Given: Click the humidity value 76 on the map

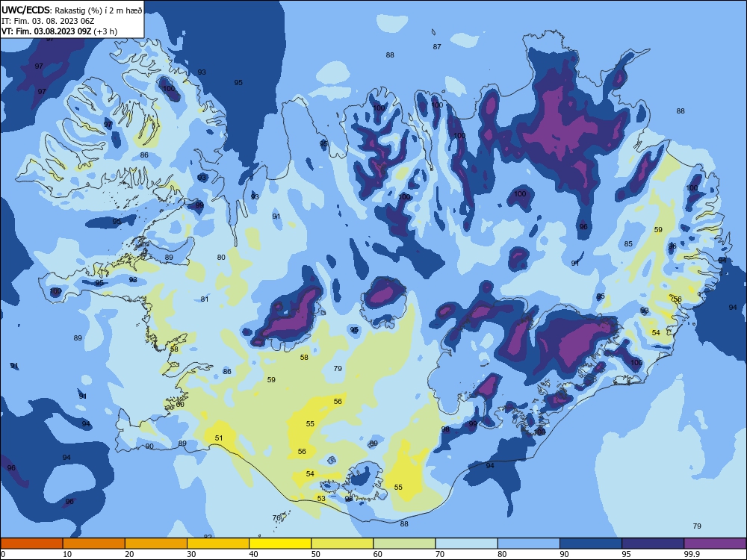Looking at the screenshot, I should 276,518.
